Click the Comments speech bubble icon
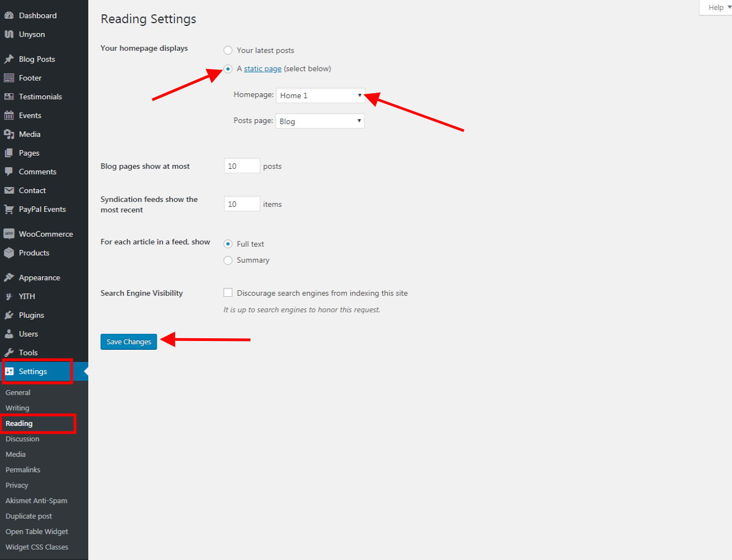The height and width of the screenshot is (560, 732). point(9,172)
